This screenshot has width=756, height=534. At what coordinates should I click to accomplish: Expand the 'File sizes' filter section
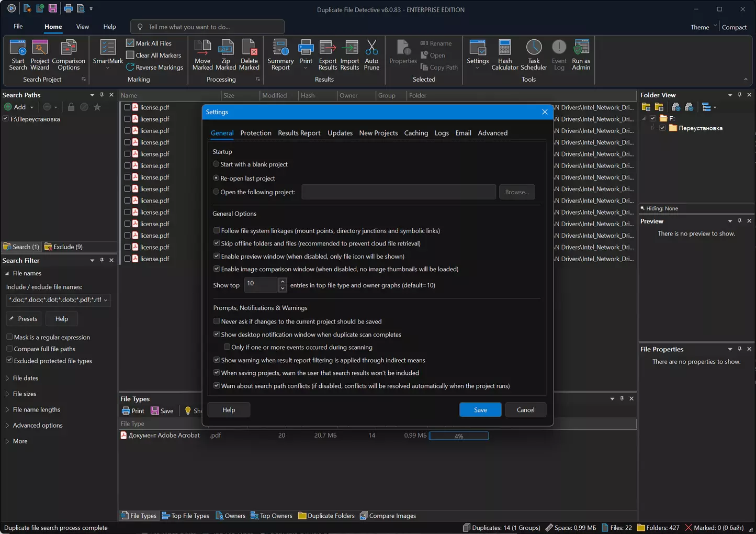[7, 394]
